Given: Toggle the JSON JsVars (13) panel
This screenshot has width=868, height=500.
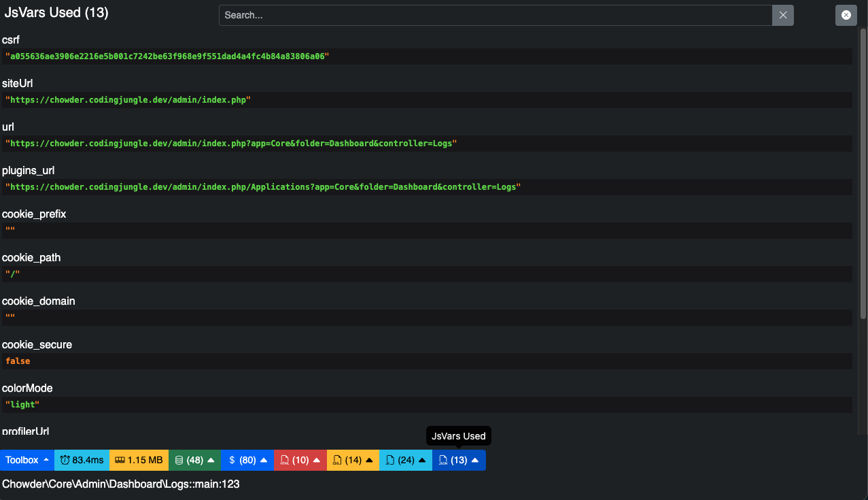Looking at the screenshot, I should (459, 460).
